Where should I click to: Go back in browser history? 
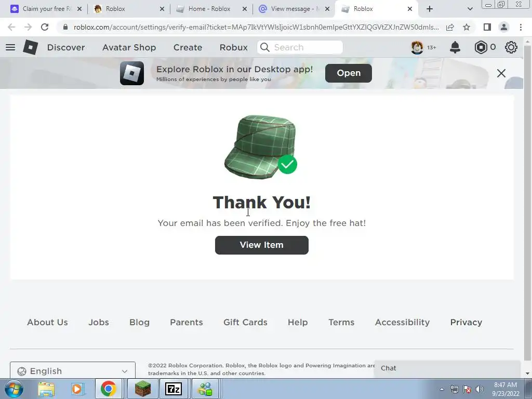pos(11,27)
